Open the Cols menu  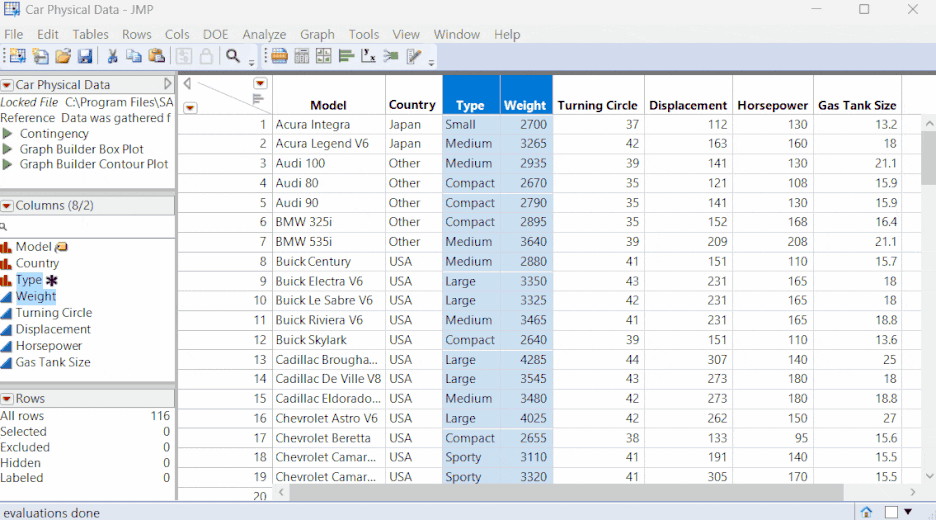[177, 35]
